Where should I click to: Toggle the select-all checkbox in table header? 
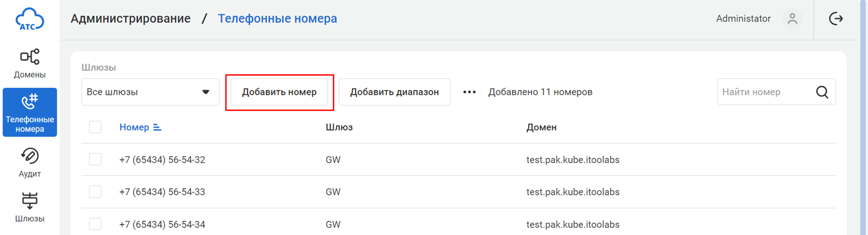coord(95,127)
